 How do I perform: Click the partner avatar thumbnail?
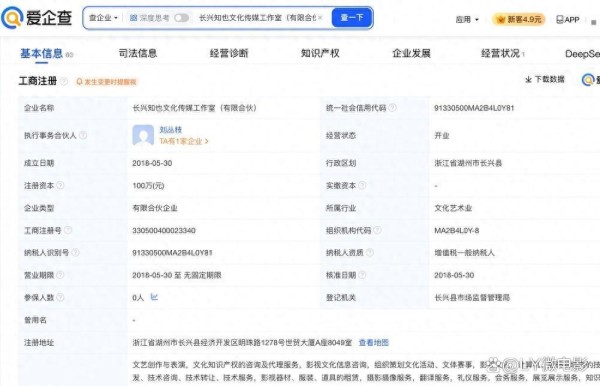tap(143, 135)
